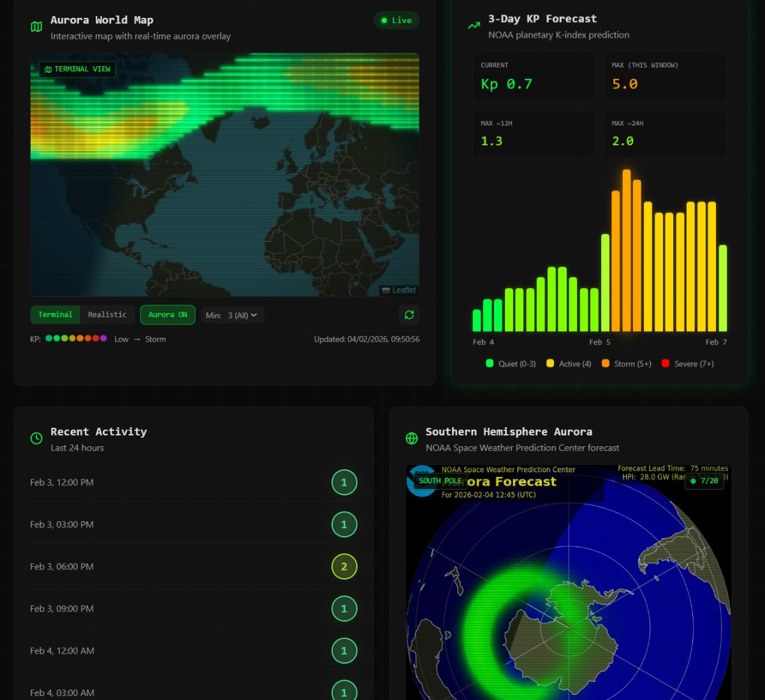Toggle the Aurora ON overlay button
Screen dimensions: 765x700
[168, 315]
